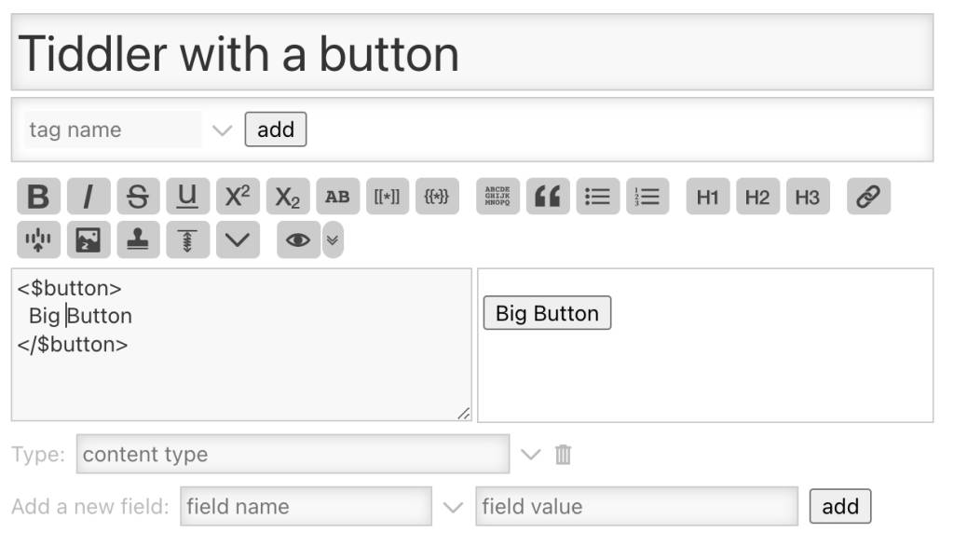Apply italic formatting to text
Screen dimensions: 954x560
pos(89,196)
